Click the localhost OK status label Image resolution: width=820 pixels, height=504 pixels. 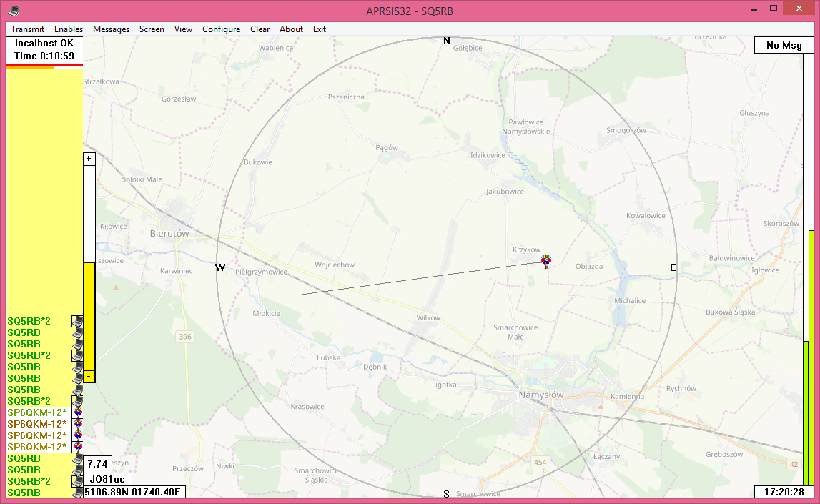click(x=44, y=44)
